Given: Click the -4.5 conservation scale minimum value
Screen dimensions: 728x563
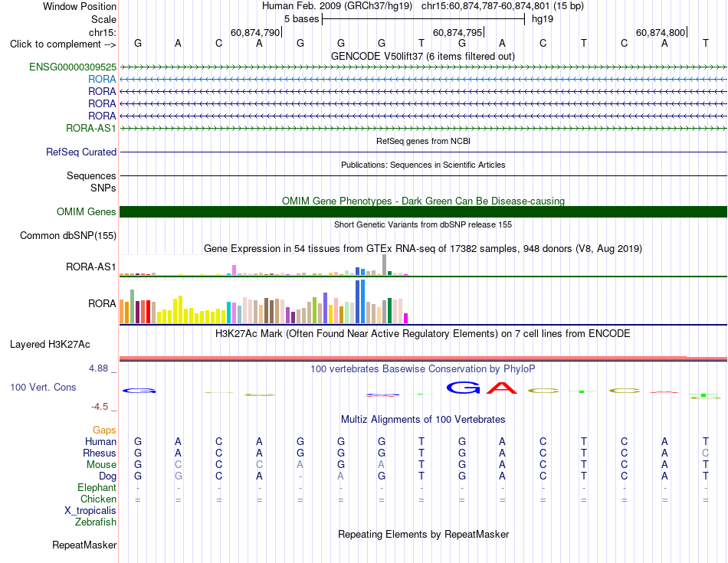Looking at the screenshot, I should [x=100, y=407].
